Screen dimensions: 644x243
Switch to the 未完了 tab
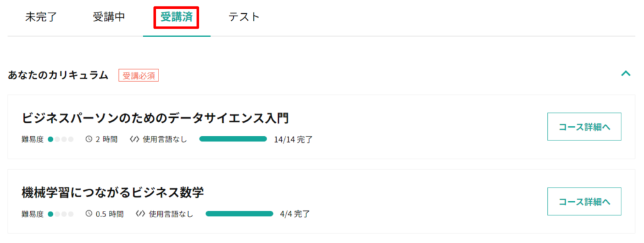click(x=41, y=17)
